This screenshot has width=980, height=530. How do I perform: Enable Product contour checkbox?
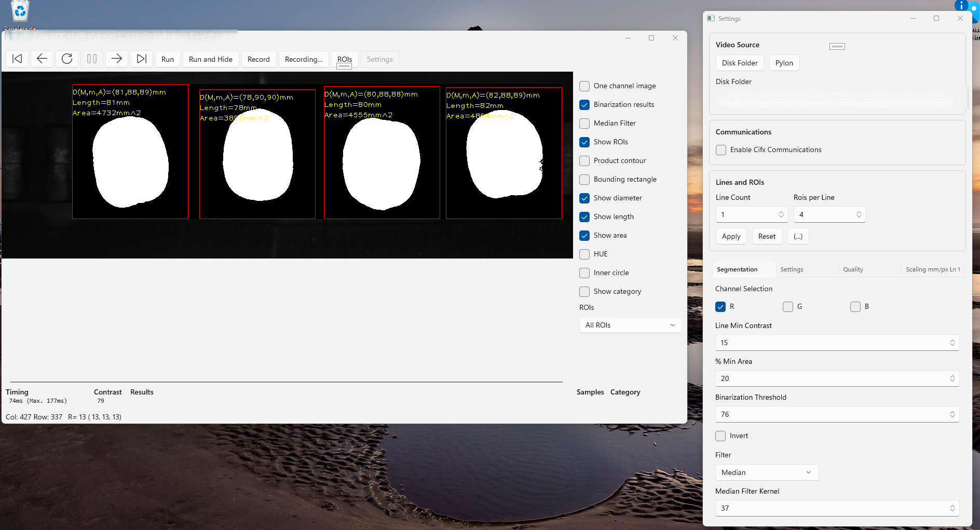[x=584, y=160]
